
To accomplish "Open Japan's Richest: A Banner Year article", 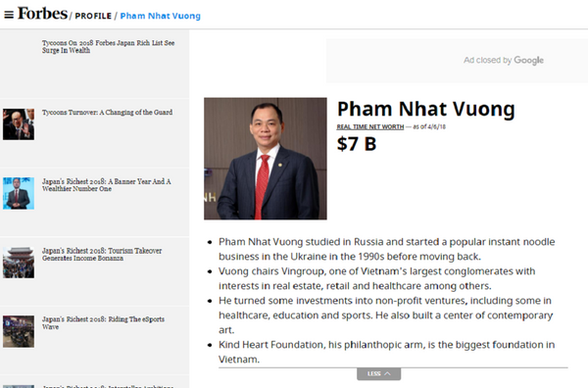I will click(x=106, y=185).
